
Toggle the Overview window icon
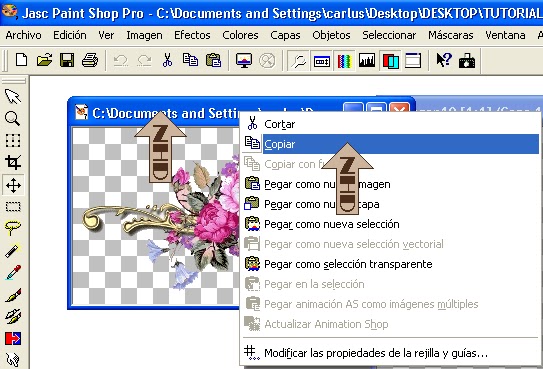click(413, 61)
